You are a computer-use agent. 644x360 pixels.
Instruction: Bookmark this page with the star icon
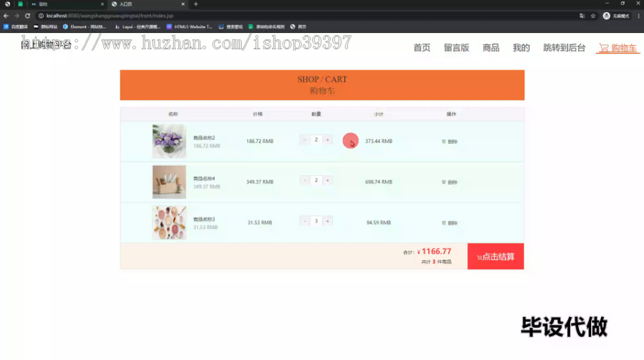tap(593, 16)
